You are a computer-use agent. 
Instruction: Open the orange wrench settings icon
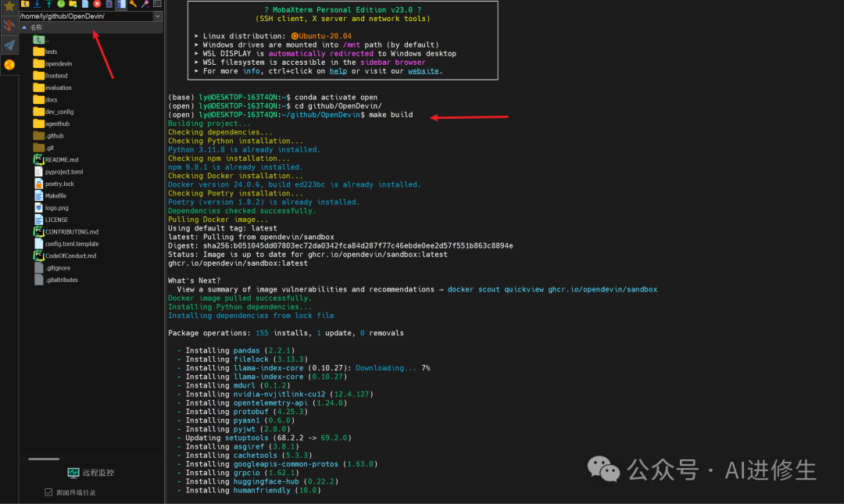point(133,4)
